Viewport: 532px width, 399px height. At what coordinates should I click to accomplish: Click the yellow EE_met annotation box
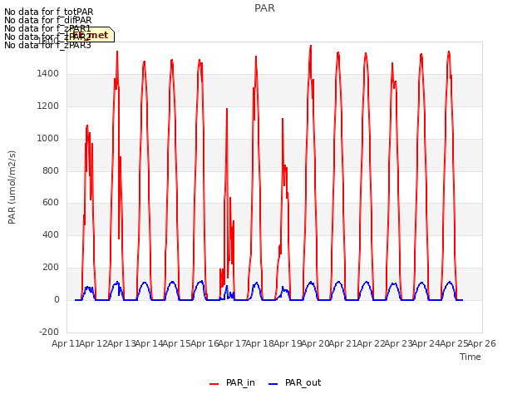coord(91,35)
